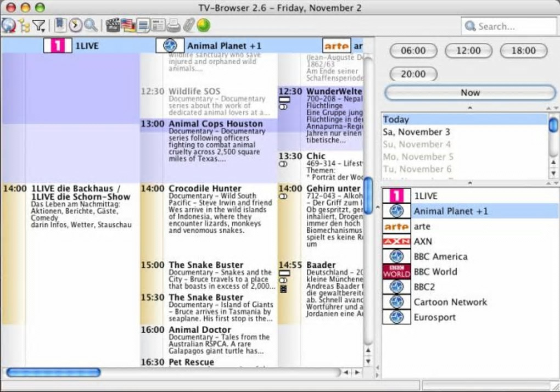The image size is (560, 392).
Task: Open the plugin tree view icon
Action: [24, 26]
